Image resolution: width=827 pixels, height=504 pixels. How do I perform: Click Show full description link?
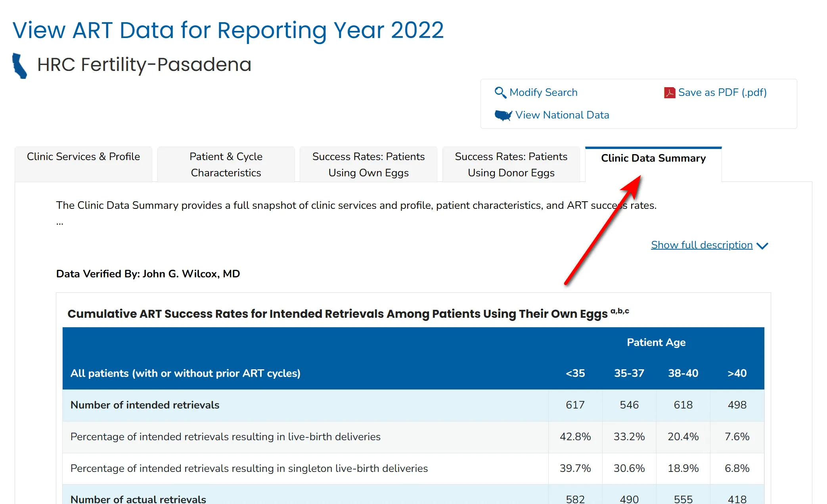702,245
